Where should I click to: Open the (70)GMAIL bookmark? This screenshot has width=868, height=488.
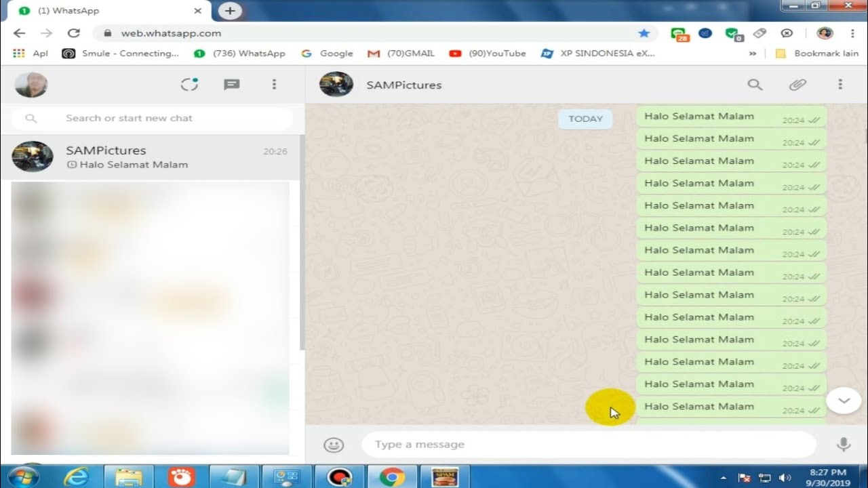[401, 54]
